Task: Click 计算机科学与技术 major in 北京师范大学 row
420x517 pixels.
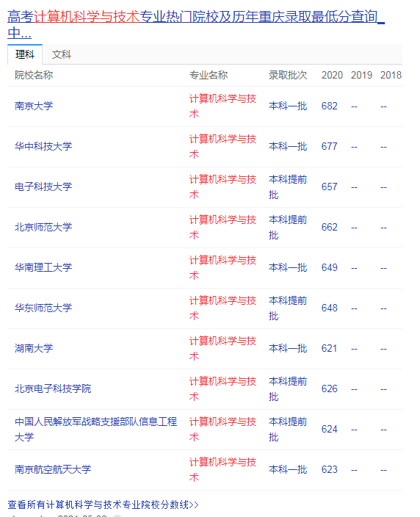Action: point(222,227)
